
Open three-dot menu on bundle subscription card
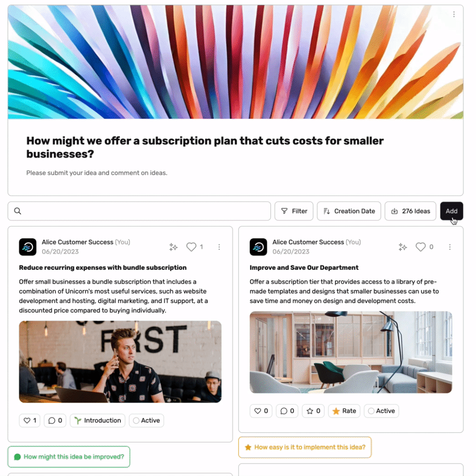tap(219, 247)
